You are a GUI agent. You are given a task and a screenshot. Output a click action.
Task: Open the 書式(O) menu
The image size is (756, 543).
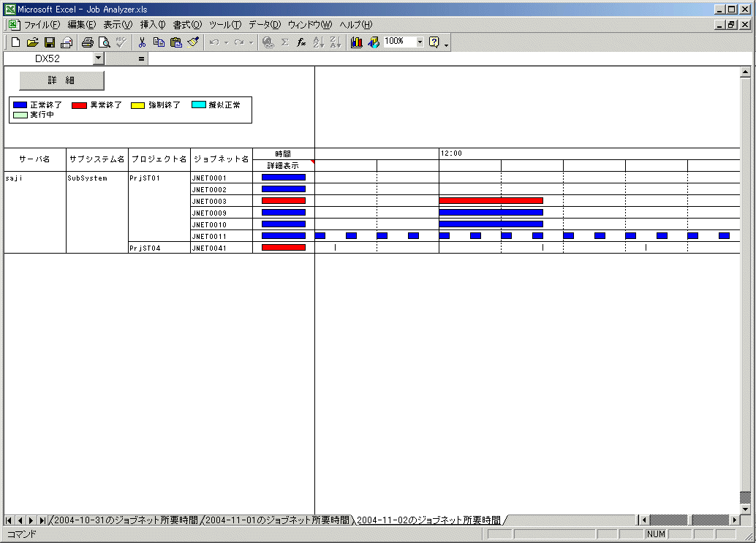click(x=188, y=25)
